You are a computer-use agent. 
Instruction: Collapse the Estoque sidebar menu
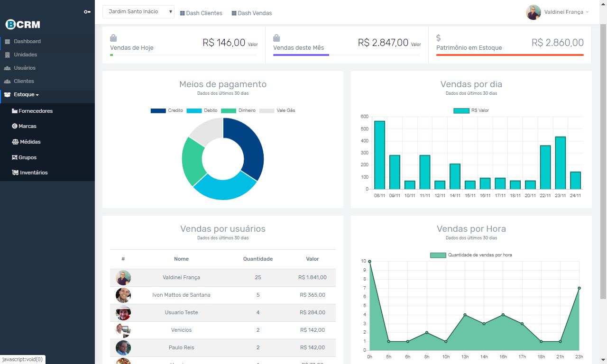26,95
